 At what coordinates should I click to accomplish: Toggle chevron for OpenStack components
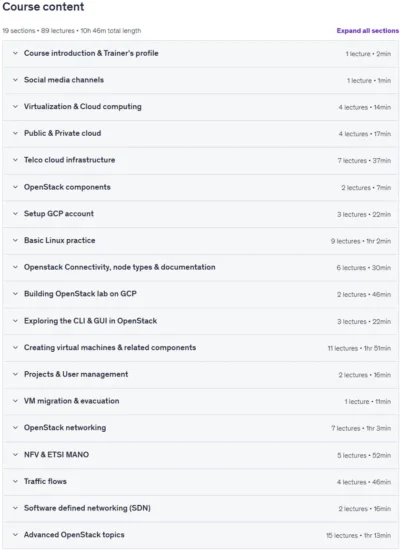point(15,187)
